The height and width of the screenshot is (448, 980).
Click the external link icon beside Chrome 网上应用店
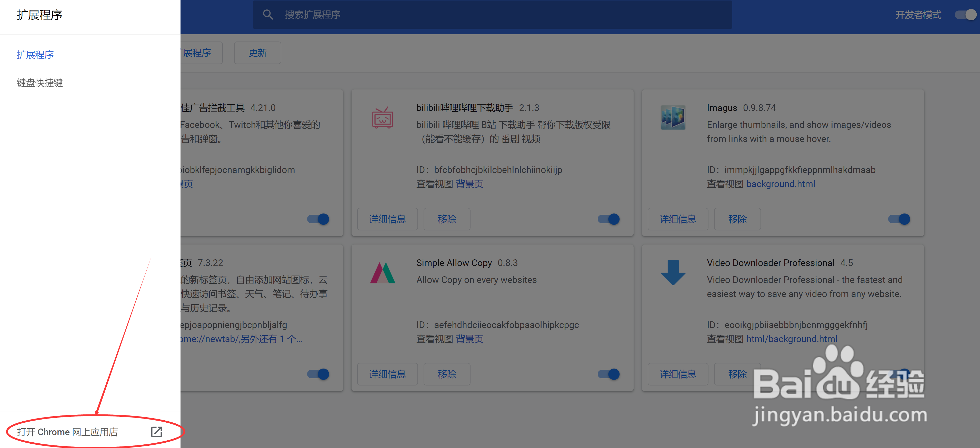point(156,432)
